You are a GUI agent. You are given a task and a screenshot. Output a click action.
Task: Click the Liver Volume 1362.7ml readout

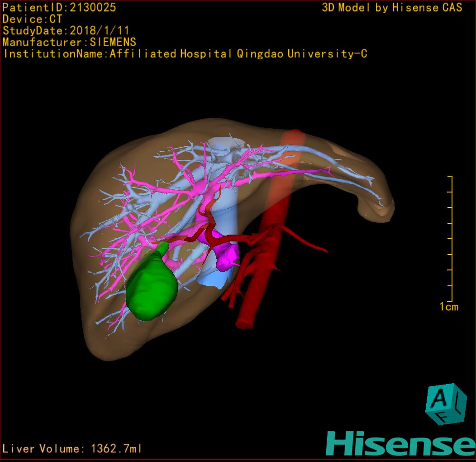coord(72,448)
